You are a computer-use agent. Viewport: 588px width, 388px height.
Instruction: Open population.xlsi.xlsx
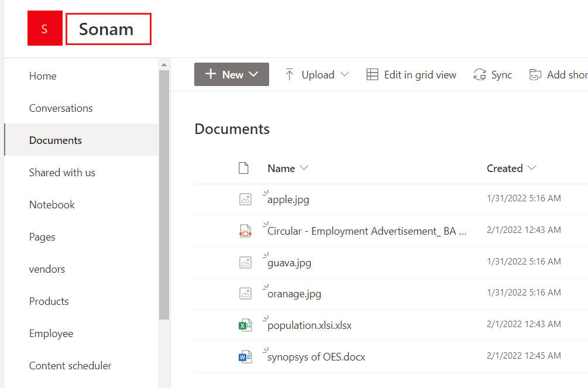pyautogui.click(x=310, y=325)
